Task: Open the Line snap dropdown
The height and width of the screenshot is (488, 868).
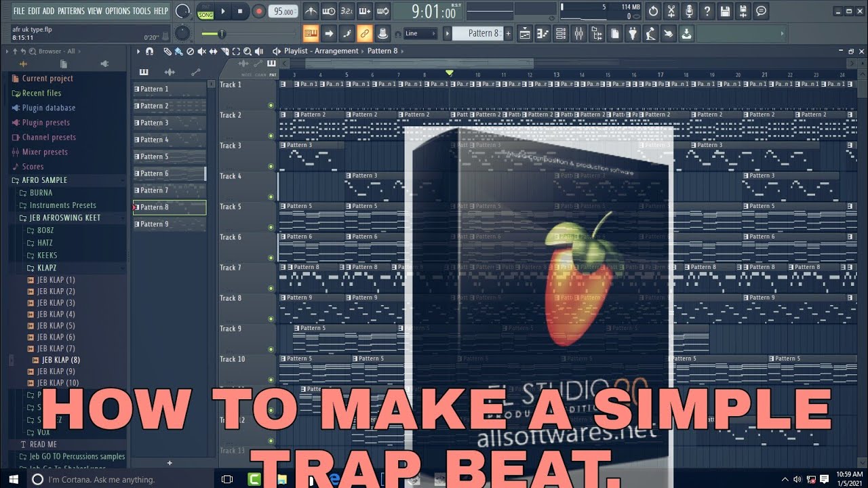Action: (420, 33)
